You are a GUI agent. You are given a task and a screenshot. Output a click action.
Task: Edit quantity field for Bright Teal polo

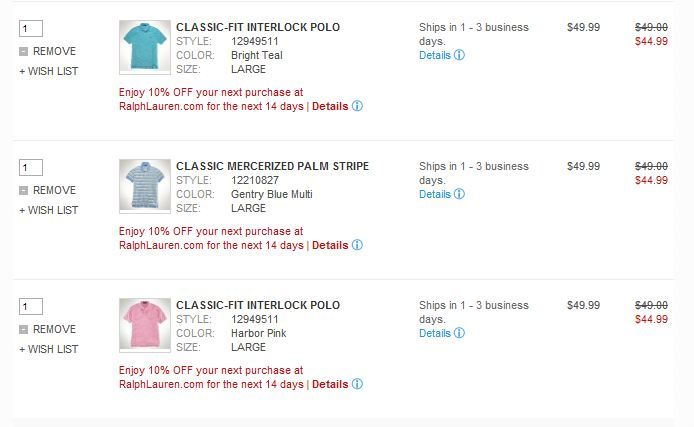pyautogui.click(x=30, y=28)
